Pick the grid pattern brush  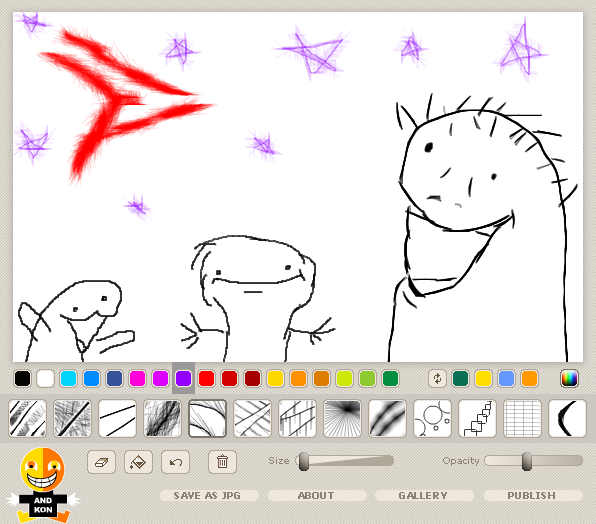coord(522,418)
